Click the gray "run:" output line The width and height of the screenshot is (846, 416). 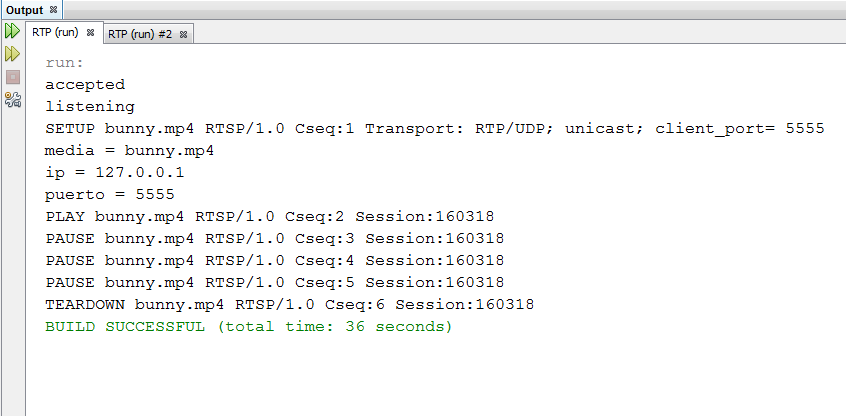65,63
